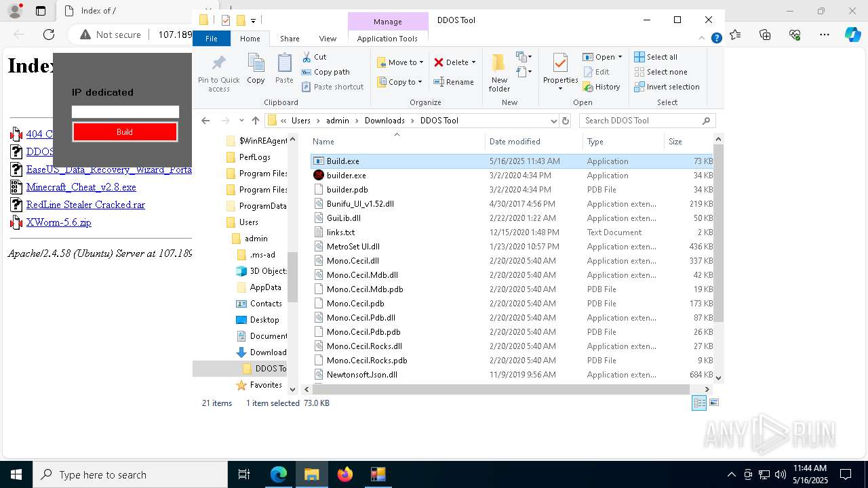Open the Application Tools tab
Image resolution: width=868 pixels, height=488 pixels.
click(x=387, y=39)
